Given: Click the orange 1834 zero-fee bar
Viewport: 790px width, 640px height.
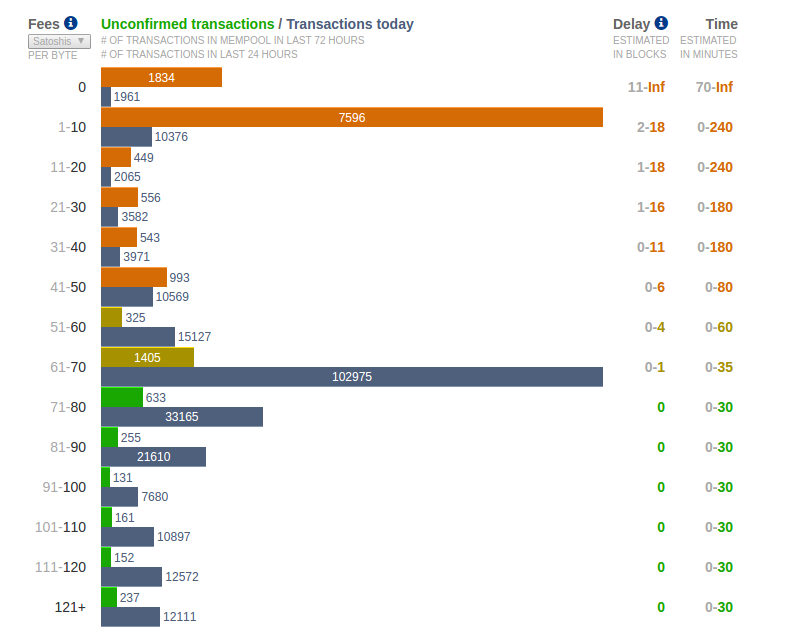Looking at the screenshot, I should pyautogui.click(x=161, y=77).
